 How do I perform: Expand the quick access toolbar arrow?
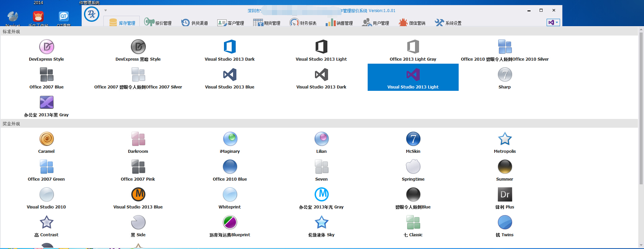(105, 10)
